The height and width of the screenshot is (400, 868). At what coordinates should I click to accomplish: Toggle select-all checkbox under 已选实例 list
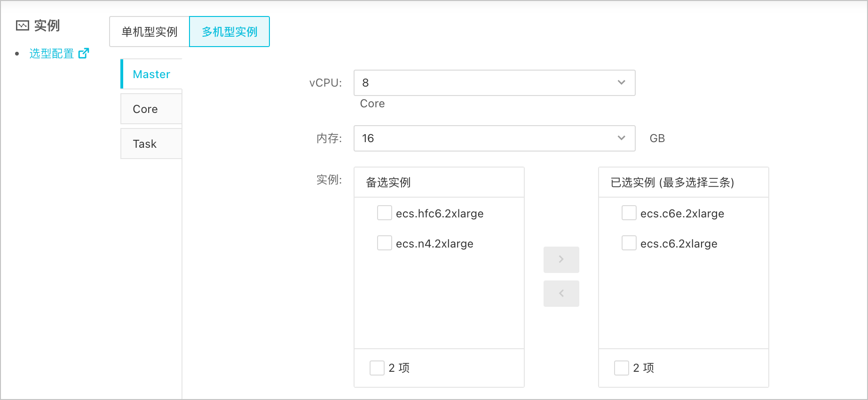622,368
